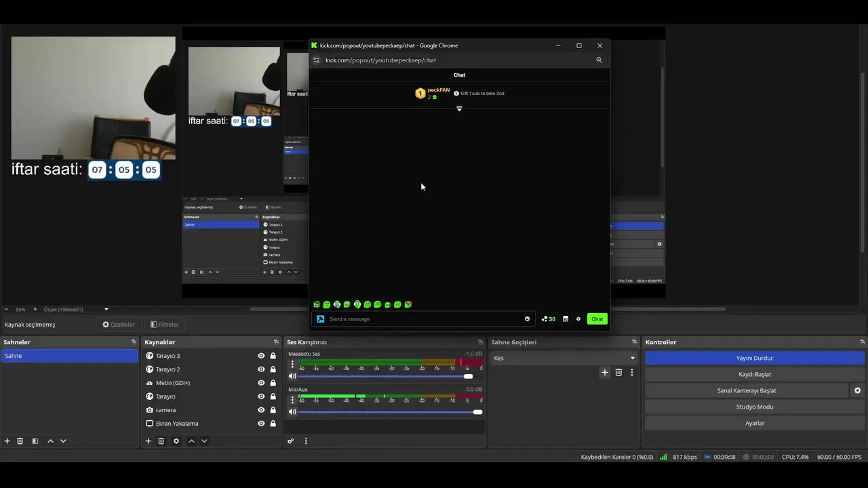The image size is (868, 488).
Task: Select Ekran Yakalama source row
Action: click(211, 424)
